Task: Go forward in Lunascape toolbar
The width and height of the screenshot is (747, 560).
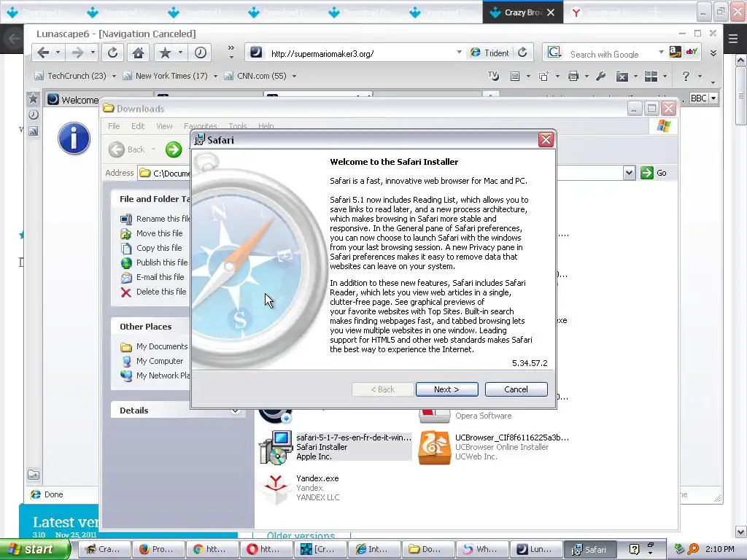Action: pos(77,52)
